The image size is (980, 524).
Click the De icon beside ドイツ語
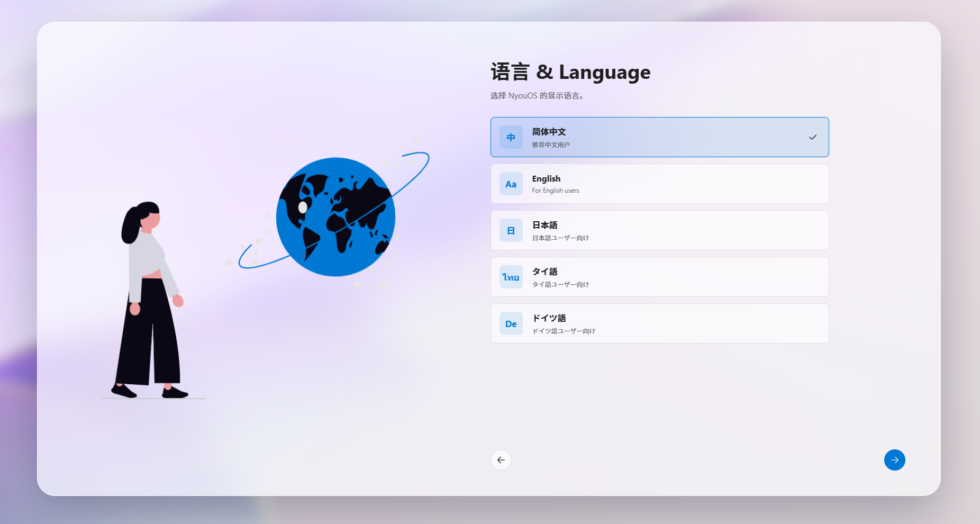pos(511,323)
